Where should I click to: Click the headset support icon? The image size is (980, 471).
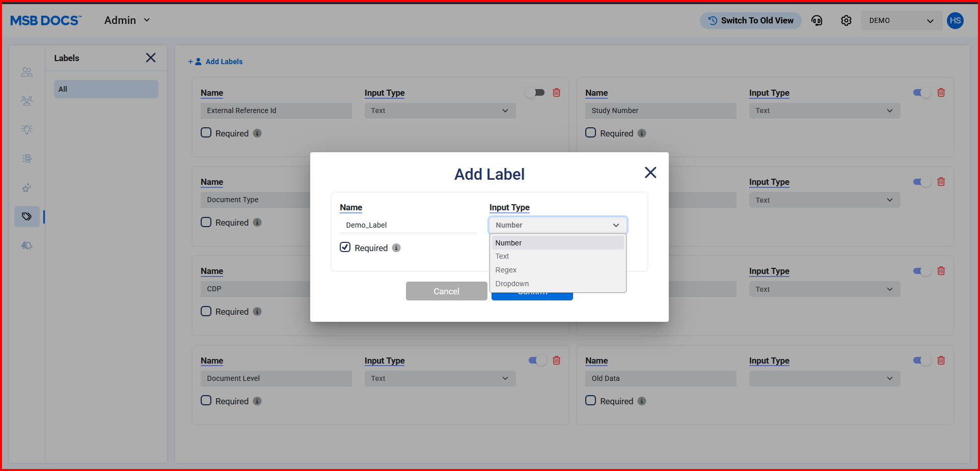[x=816, y=20]
